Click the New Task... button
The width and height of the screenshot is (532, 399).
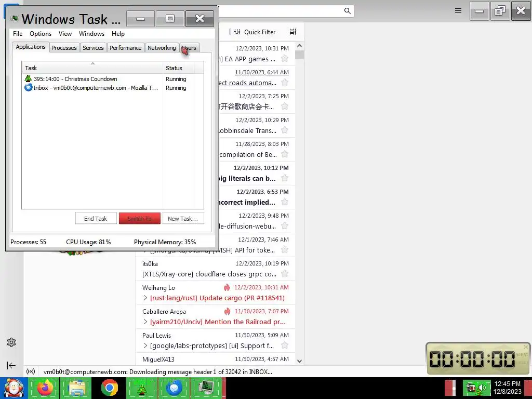pyautogui.click(x=183, y=219)
